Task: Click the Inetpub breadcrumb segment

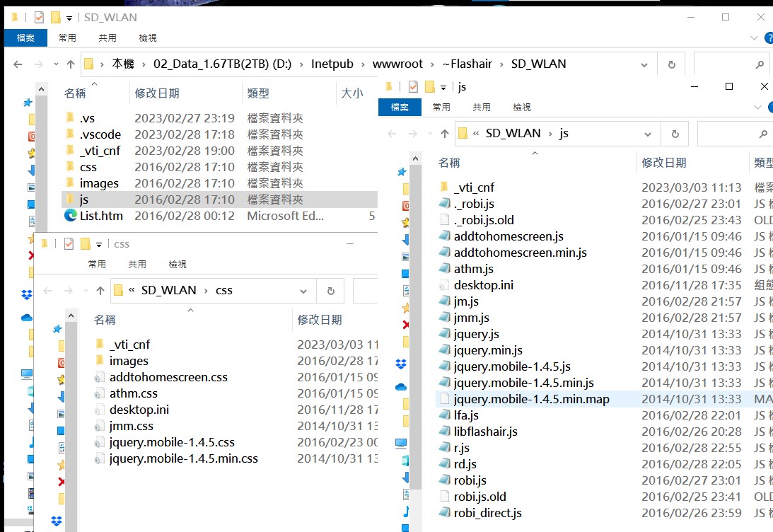Action: pyautogui.click(x=332, y=64)
